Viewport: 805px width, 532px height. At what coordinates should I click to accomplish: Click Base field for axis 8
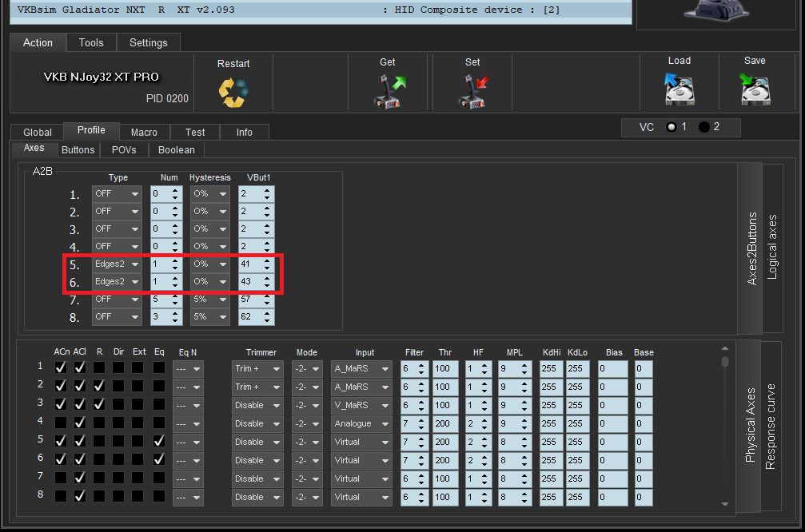coord(644,497)
